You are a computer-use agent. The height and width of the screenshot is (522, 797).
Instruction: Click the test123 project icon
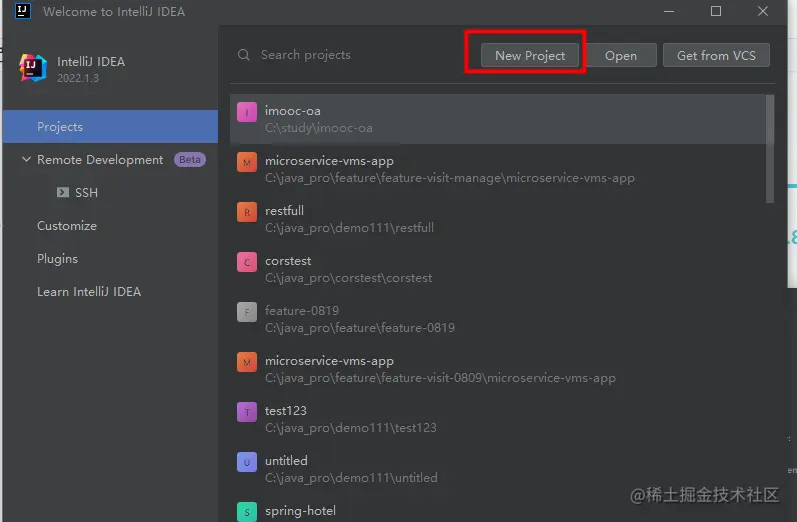pos(247,412)
